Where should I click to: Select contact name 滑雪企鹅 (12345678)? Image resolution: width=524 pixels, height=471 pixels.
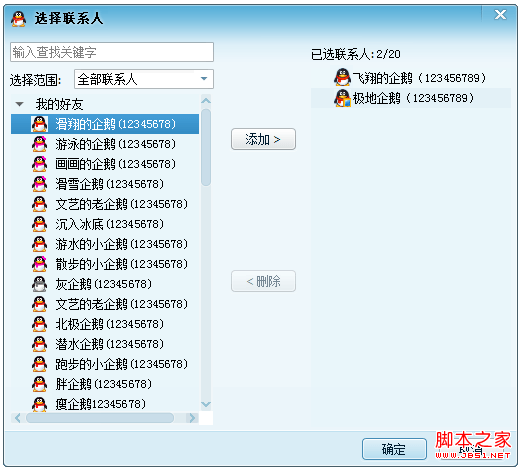click(110, 184)
